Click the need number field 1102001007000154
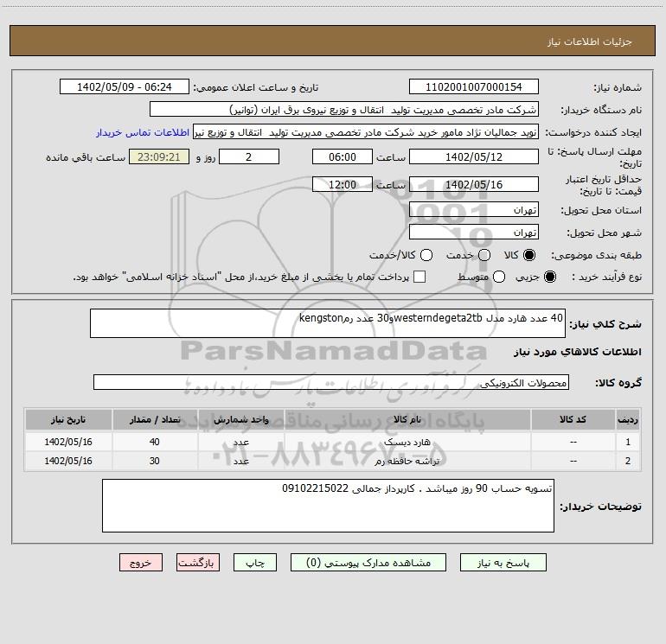Image resolution: width=666 pixels, height=644 pixels. click(x=474, y=86)
